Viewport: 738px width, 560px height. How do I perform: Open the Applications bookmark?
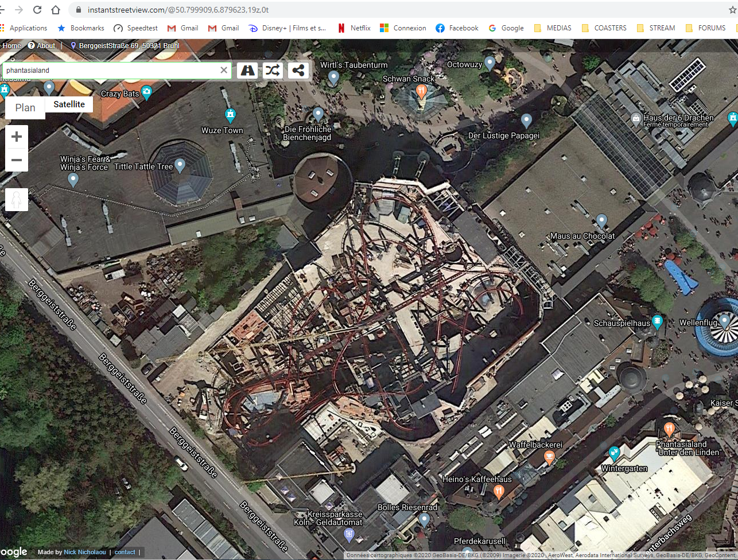click(x=24, y=28)
